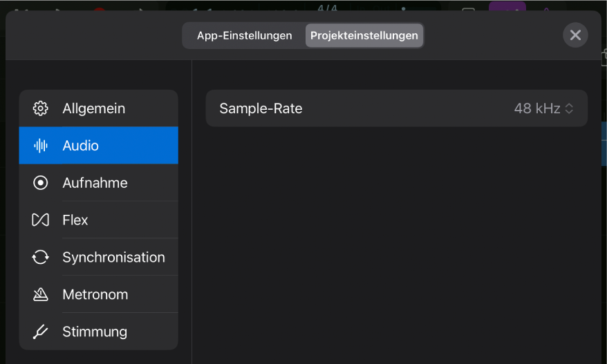Click the Synchronisation arrows icon
The height and width of the screenshot is (364, 607).
(x=40, y=257)
